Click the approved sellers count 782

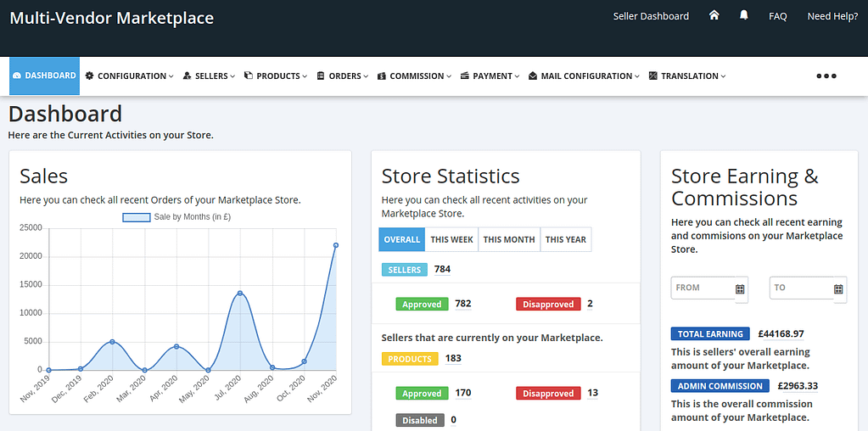click(x=462, y=304)
